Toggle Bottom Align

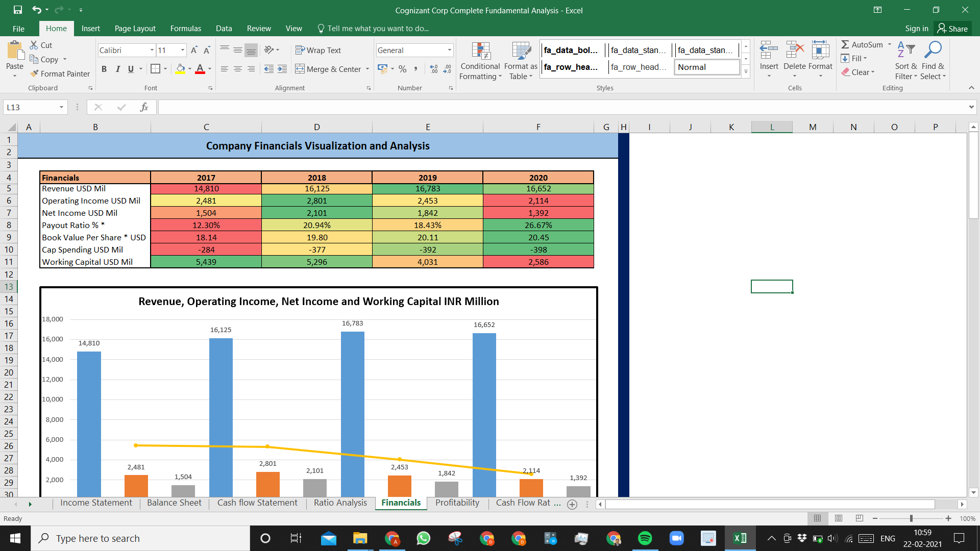coord(251,50)
